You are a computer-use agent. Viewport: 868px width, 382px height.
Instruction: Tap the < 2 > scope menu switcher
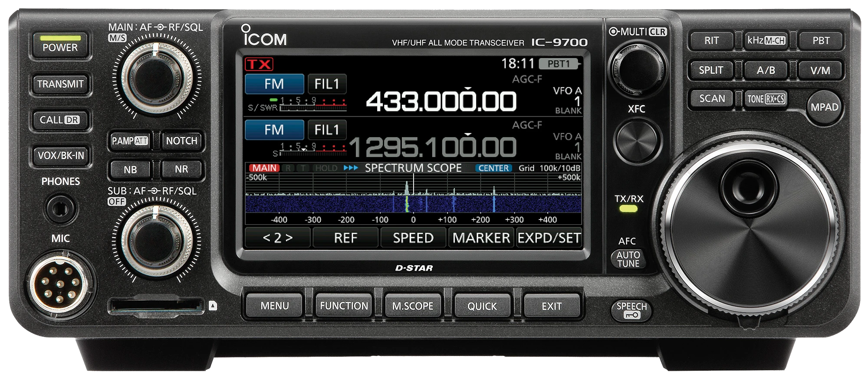click(x=278, y=238)
